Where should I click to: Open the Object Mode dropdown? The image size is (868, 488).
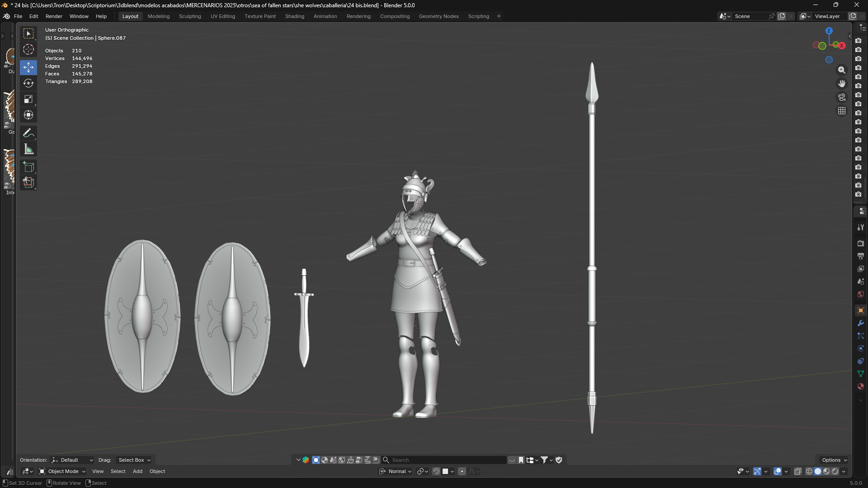click(62, 471)
